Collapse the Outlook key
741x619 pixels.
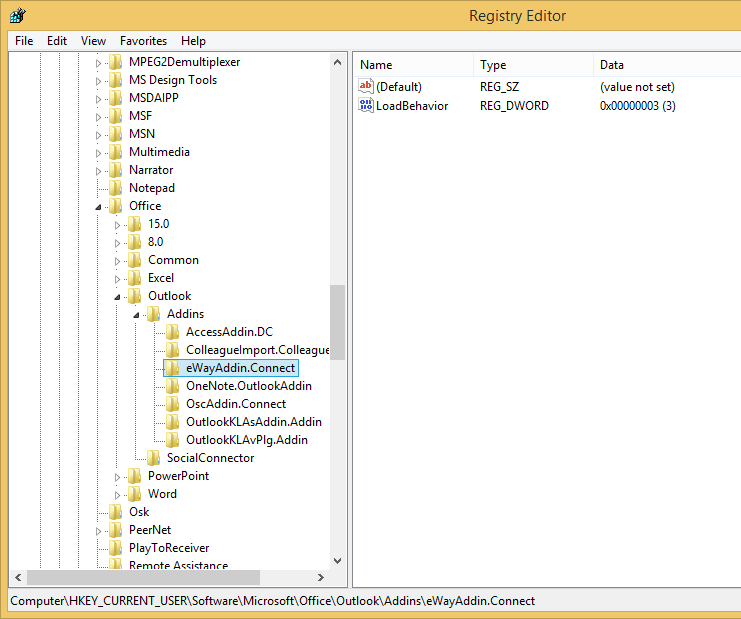(117, 297)
